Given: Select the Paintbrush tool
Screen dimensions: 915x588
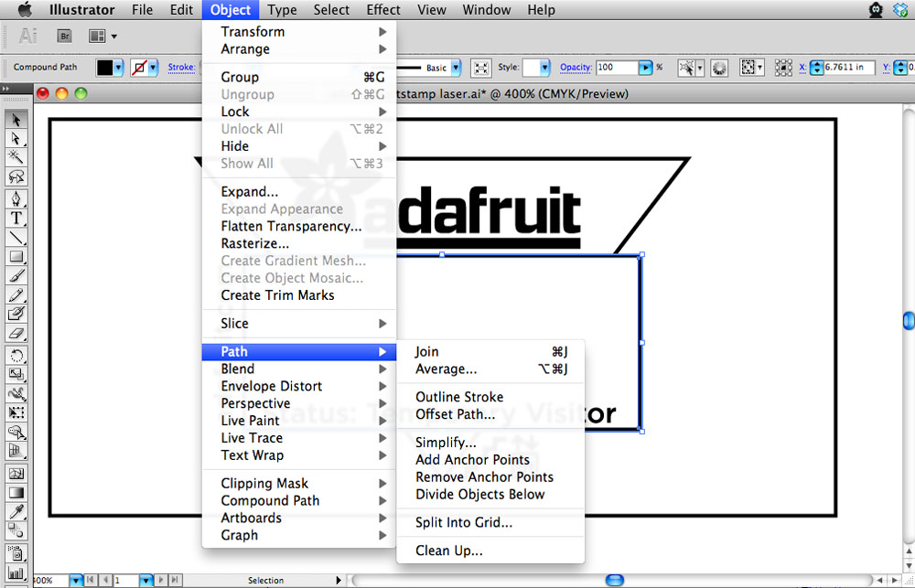Looking at the screenshot, I should click(16, 276).
